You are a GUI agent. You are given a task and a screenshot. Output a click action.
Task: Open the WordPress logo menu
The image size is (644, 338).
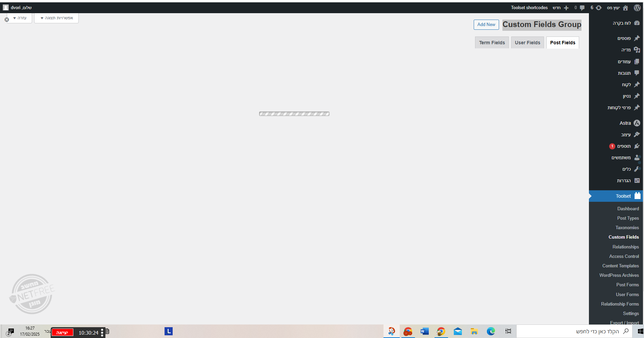coord(637,8)
